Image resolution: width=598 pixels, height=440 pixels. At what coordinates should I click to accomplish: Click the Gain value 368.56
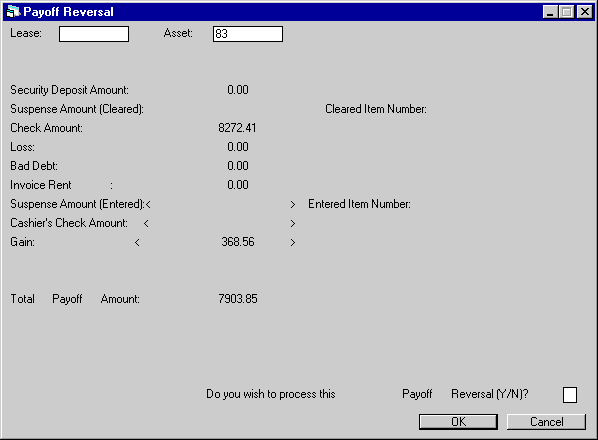coord(238,242)
